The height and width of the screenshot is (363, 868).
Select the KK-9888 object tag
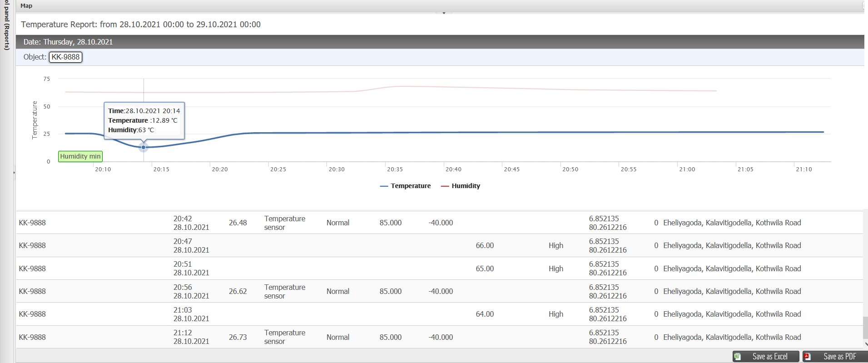click(x=65, y=57)
